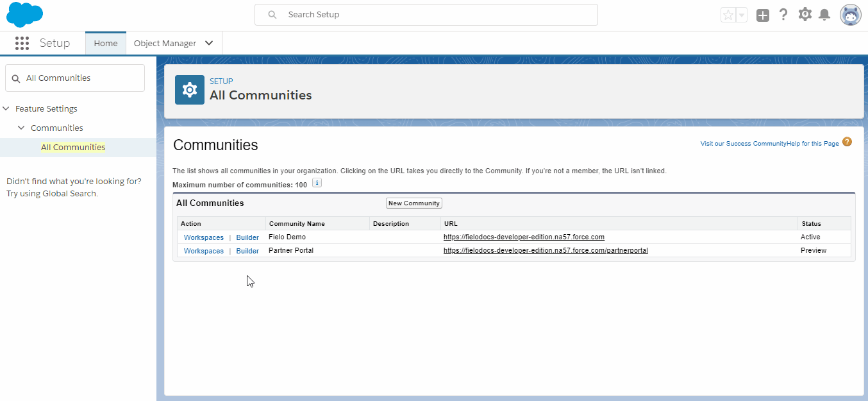Viewport: 868px width, 401px height.
Task: Open the App Launcher grid icon
Action: pos(22,43)
